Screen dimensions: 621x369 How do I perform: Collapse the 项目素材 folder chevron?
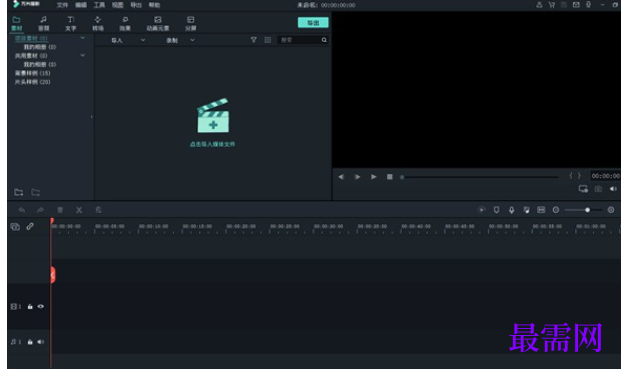coord(82,38)
